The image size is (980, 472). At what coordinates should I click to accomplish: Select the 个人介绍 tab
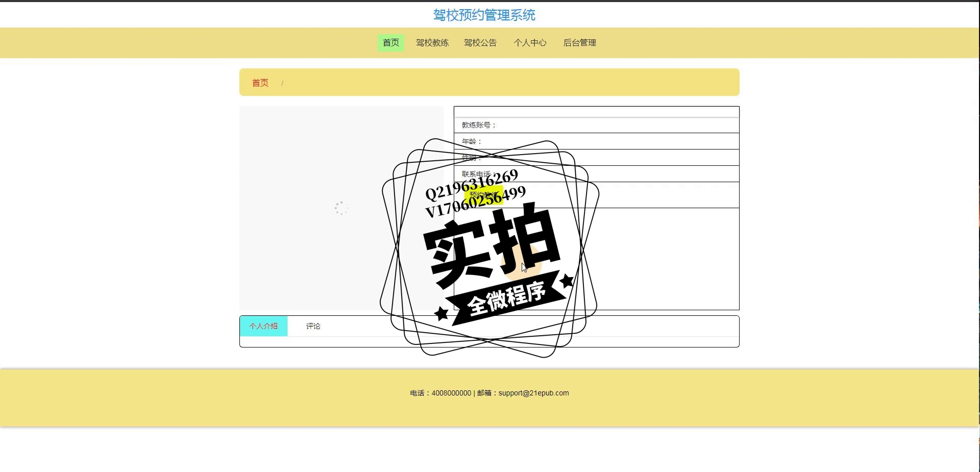pos(264,326)
